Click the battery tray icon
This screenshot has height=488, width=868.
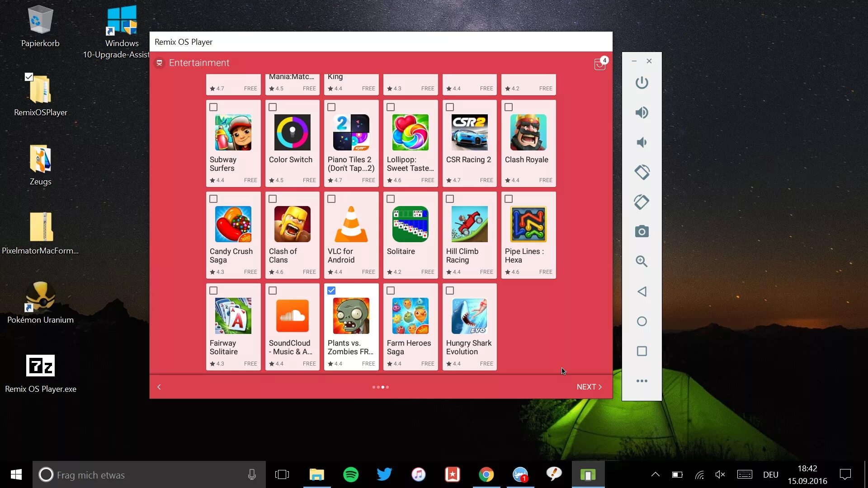[x=677, y=474]
